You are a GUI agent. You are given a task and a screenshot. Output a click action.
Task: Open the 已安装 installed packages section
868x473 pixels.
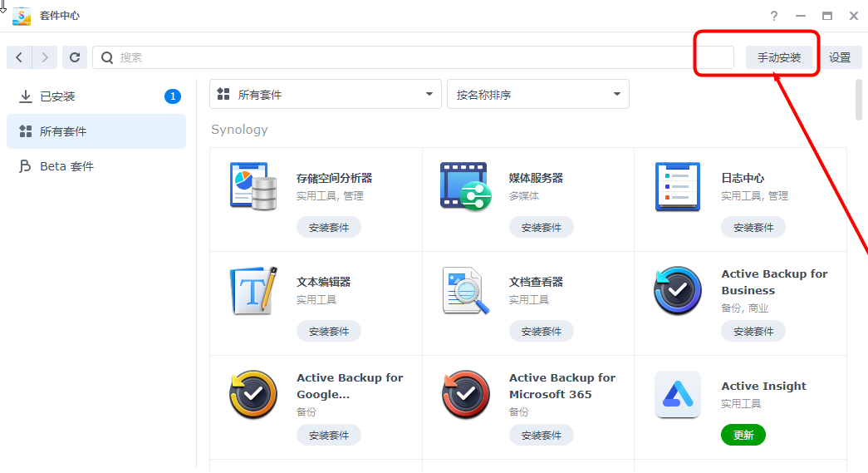point(96,96)
